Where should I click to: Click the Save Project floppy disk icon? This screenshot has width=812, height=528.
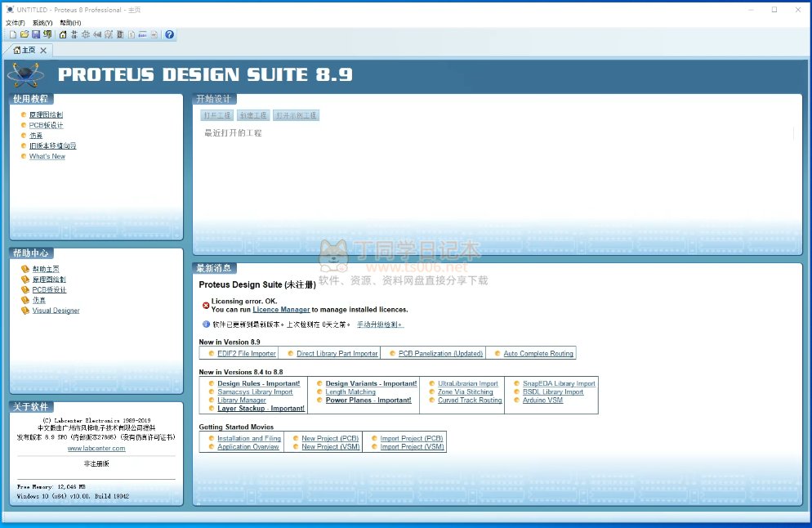(x=36, y=35)
